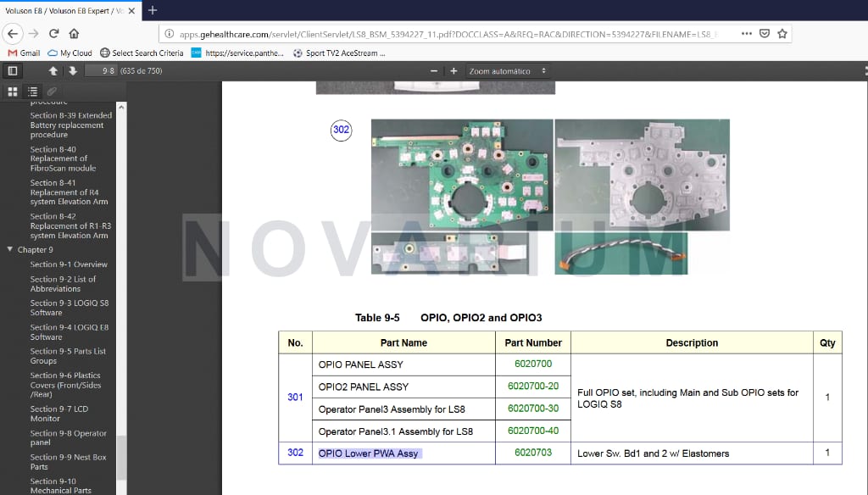Click the green PCB board photo
This screenshot has width=868, height=495.
point(462,175)
